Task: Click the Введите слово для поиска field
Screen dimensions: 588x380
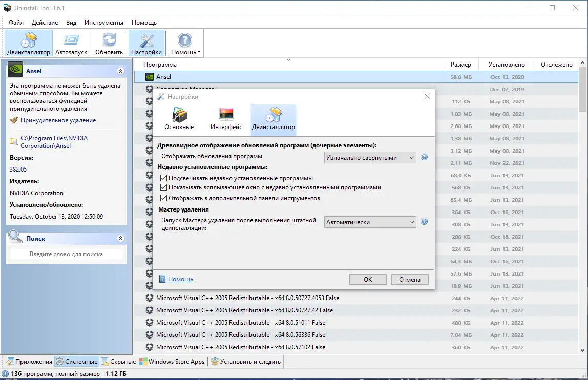Action: coord(66,254)
